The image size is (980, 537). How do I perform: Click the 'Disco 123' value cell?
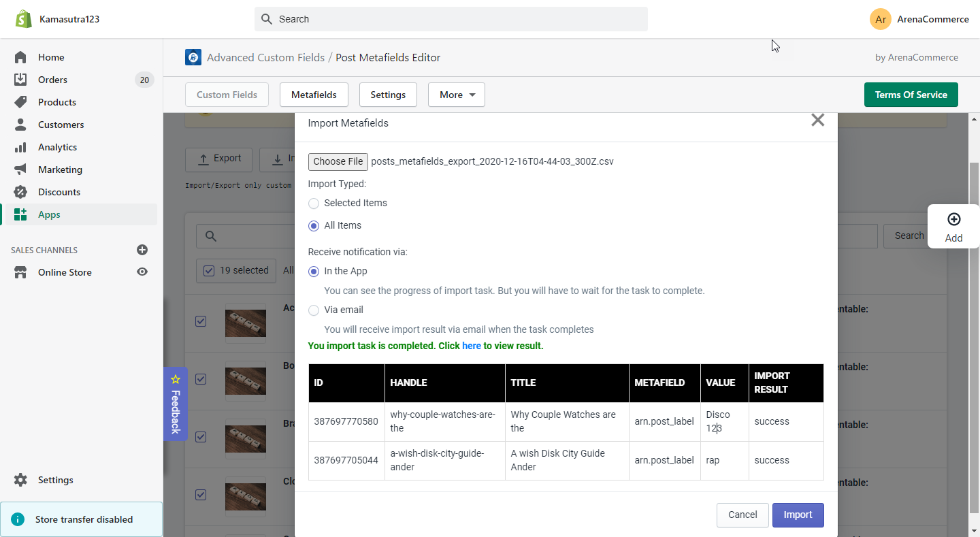point(724,421)
